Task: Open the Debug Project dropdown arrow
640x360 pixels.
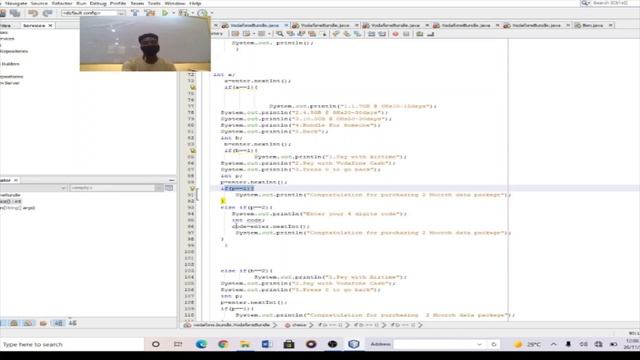Action: (192, 13)
